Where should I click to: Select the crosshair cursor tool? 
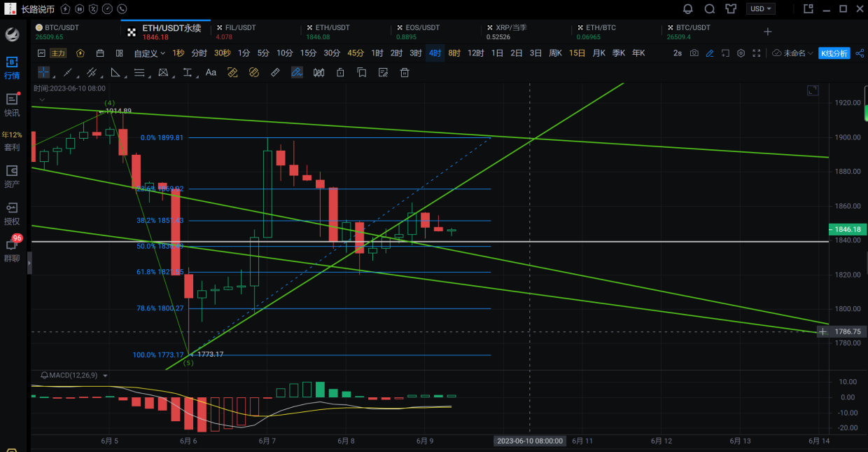(x=43, y=72)
